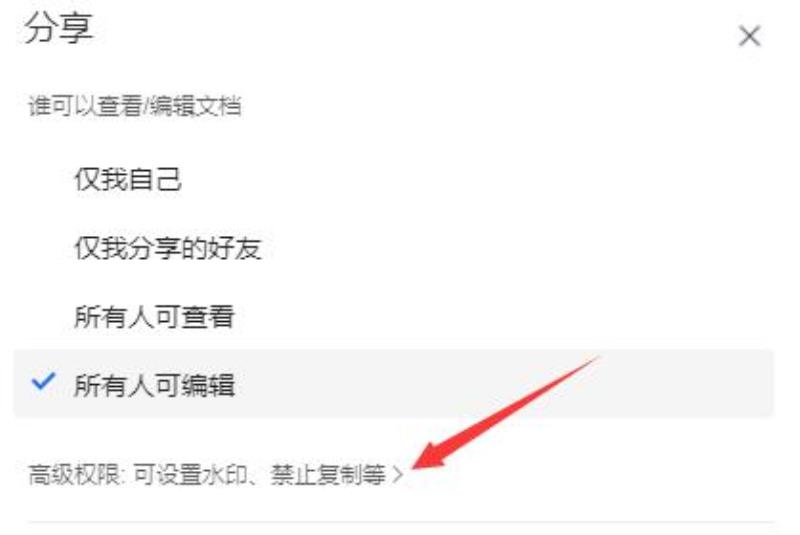Select the 仅我分享的好友 permission option
Screen dimensions: 800x535
coord(393,248)
